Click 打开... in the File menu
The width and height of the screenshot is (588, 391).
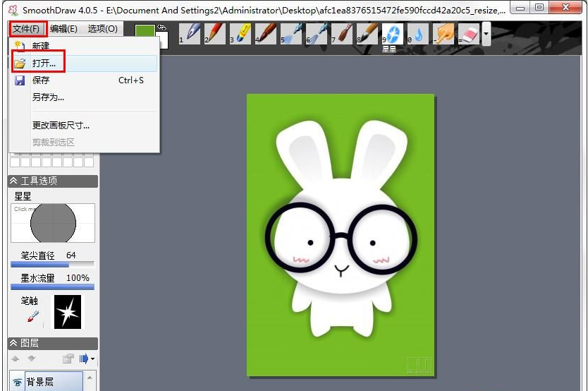(44, 64)
